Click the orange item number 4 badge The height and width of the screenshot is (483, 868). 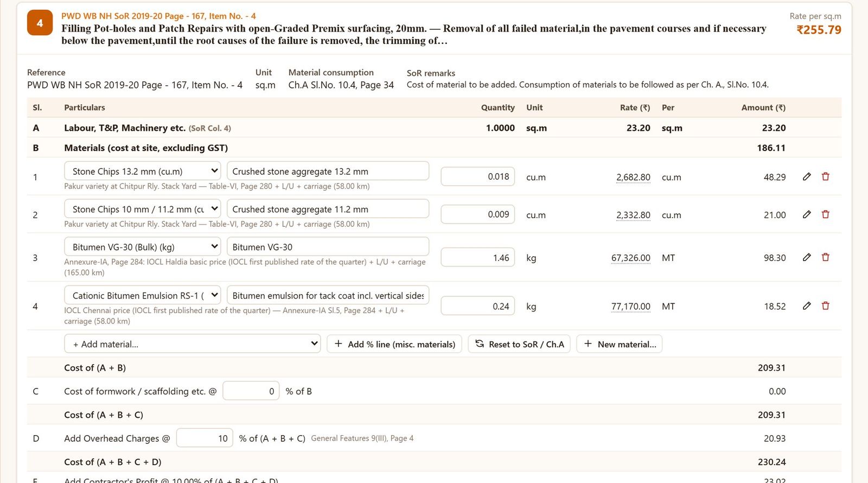40,23
